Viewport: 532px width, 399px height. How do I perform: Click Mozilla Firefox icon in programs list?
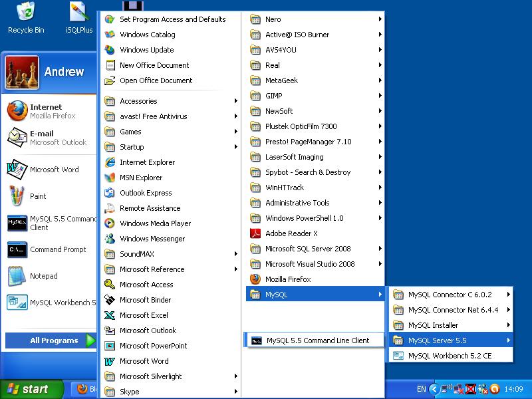[x=255, y=279]
